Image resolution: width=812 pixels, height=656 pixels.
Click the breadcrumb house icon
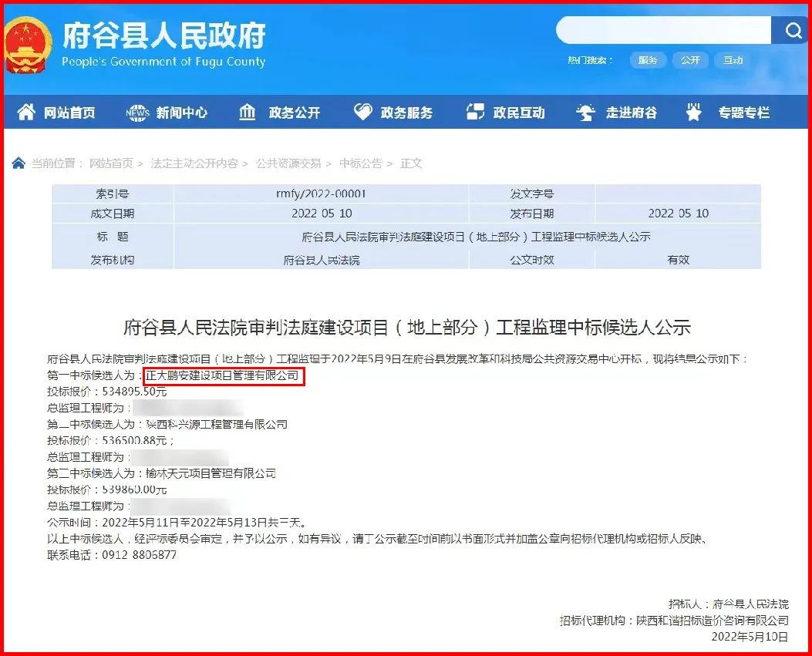click(x=19, y=163)
